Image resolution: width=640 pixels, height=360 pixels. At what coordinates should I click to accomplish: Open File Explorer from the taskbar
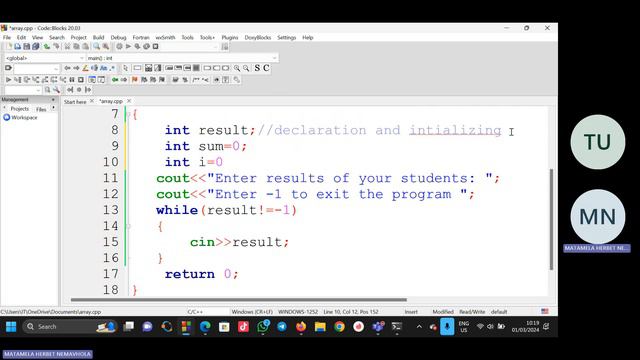(x=320, y=327)
